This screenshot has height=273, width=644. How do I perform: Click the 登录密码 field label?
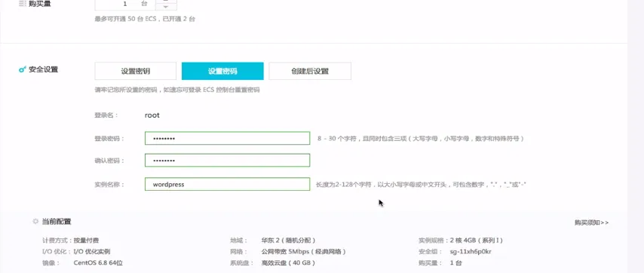tap(109, 139)
